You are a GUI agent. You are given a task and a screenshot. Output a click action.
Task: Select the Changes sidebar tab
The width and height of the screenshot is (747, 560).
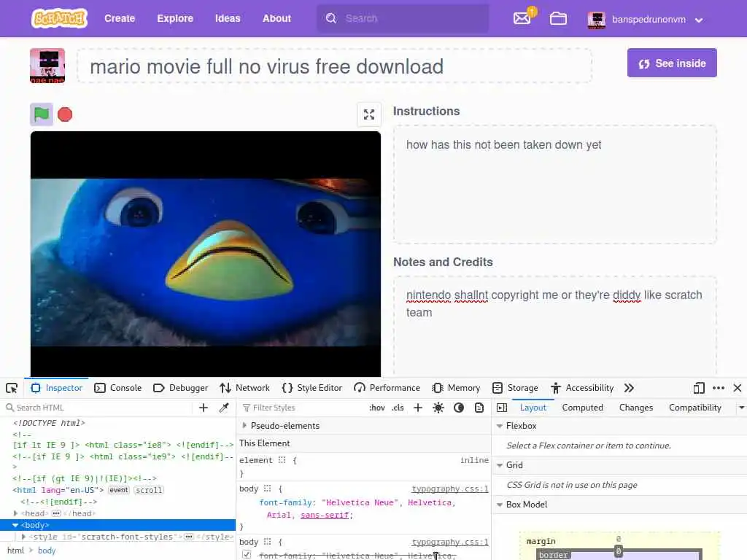(x=636, y=408)
